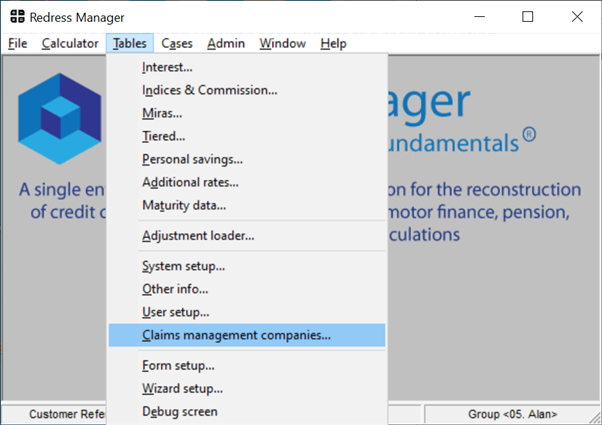602x425 pixels.
Task: Open Maturity data... entry
Action: (x=247, y=205)
